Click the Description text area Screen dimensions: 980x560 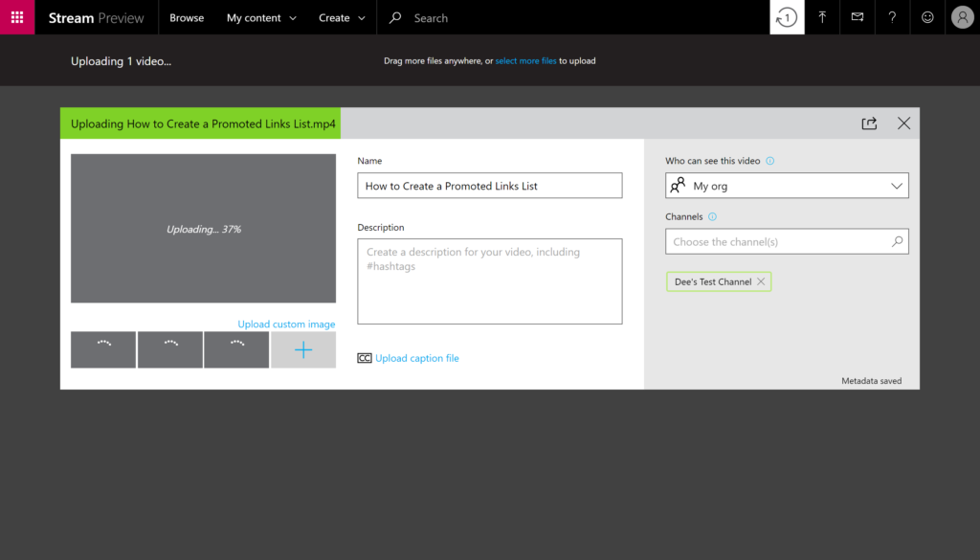point(490,281)
